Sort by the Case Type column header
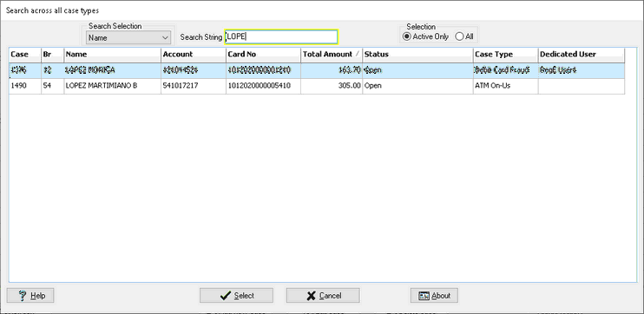Image resolution: width=644 pixels, height=314 pixels. tap(506, 55)
